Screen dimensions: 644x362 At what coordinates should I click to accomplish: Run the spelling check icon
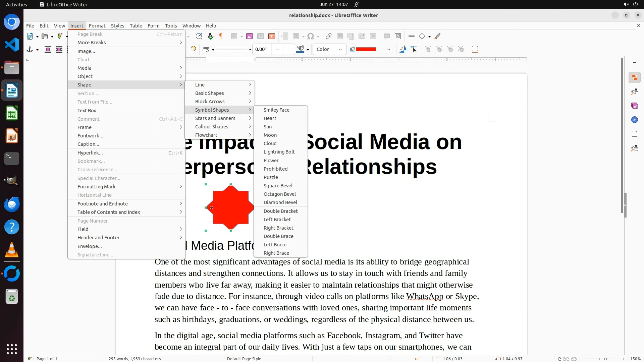(x=210, y=36)
